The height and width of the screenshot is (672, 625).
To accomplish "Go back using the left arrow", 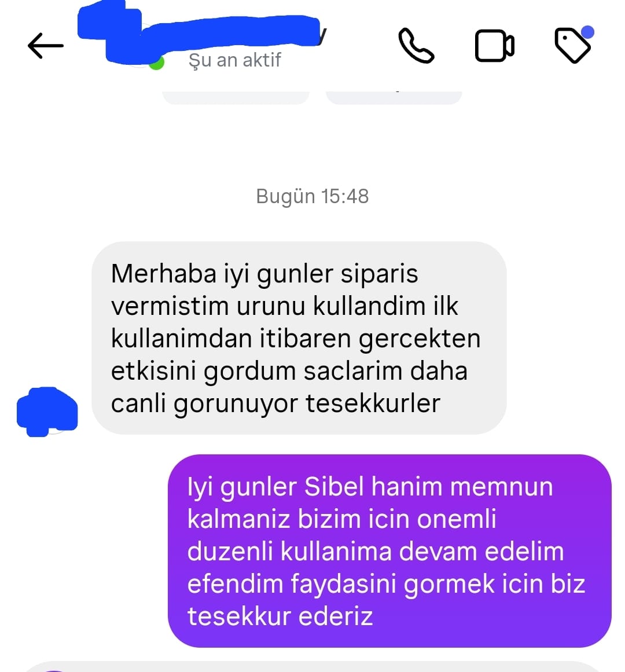I will coord(45,45).
